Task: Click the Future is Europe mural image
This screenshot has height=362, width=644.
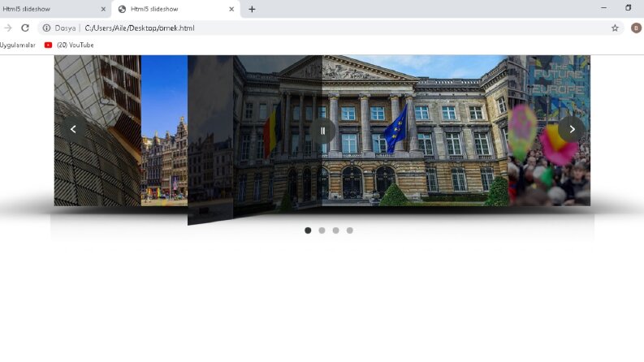Action: [x=549, y=131]
